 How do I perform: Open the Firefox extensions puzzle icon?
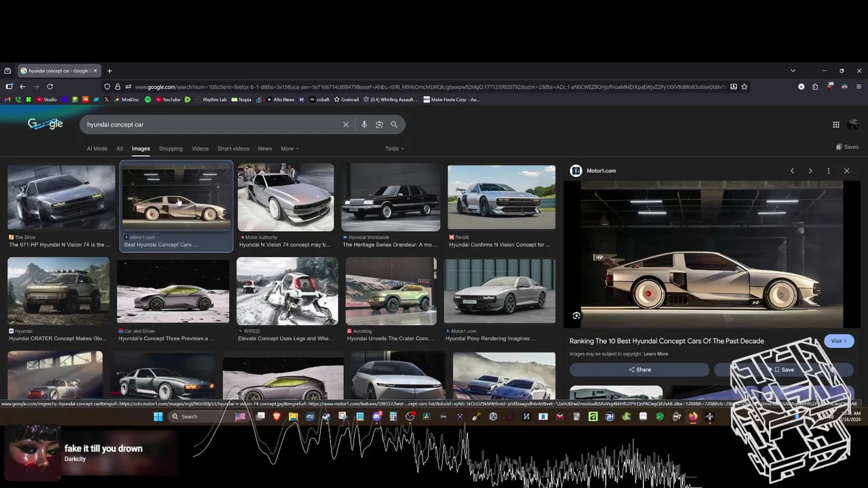(815, 87)
